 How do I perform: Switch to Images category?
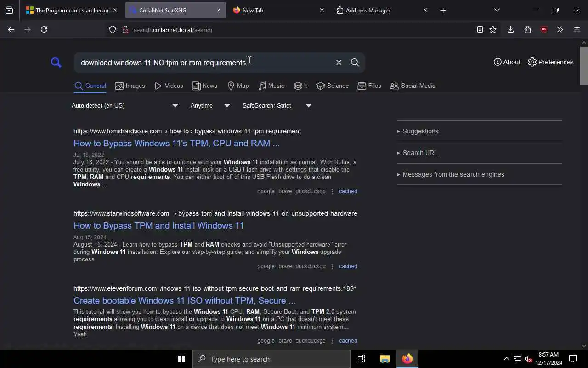130,86
